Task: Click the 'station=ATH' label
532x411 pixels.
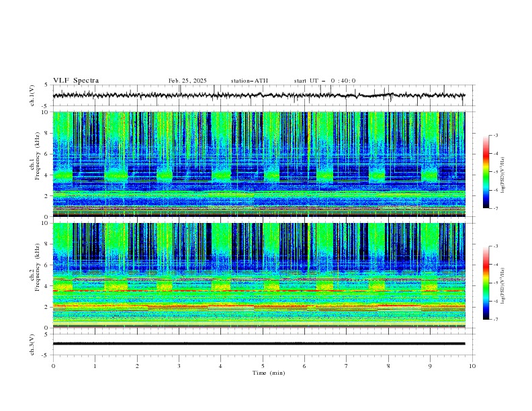Action: pos(249,81)
